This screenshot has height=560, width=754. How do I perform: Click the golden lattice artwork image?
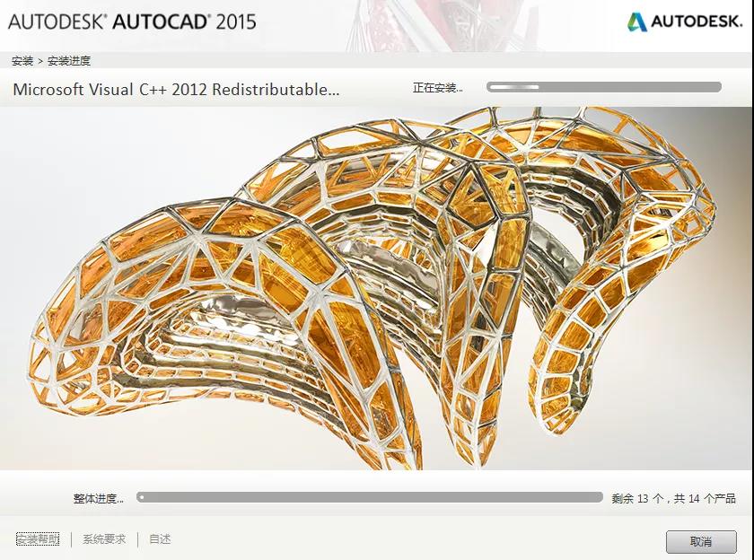point(376,288)
